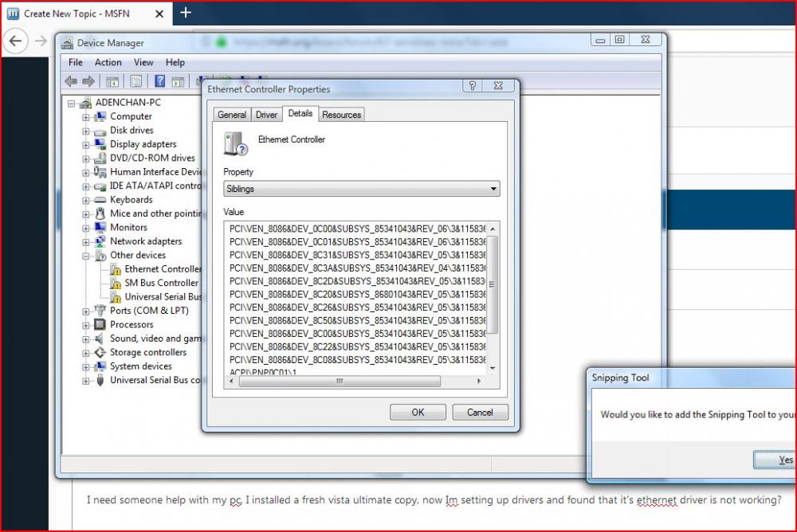Click the Processors chip icon
The width and height of the screenshot is (797, 532).
100,325
